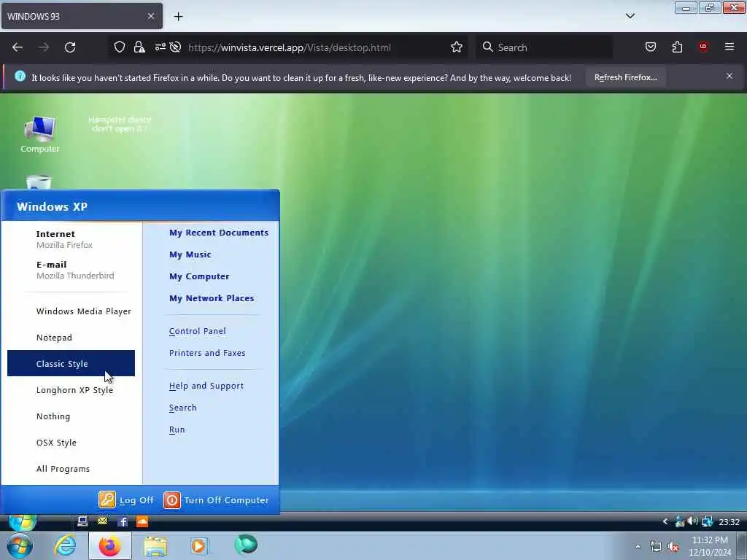Open the Save to Pocket icon
747x560 pixels.
point(650,47)
